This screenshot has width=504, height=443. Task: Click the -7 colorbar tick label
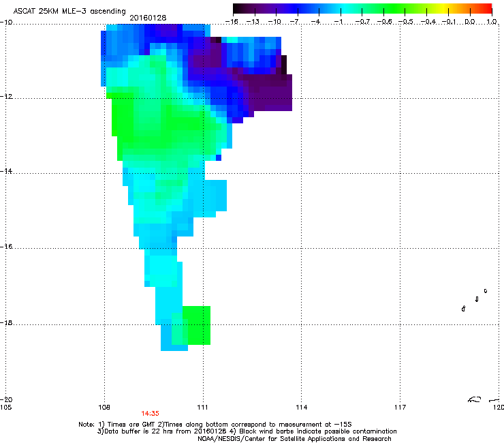(x=295, y=22)
